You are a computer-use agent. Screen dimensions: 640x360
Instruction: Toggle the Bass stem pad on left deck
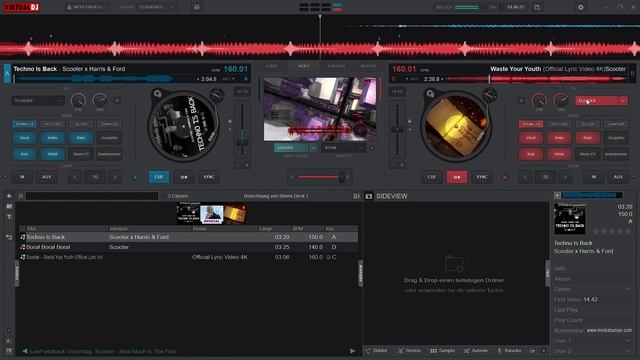tap(81, 138)
